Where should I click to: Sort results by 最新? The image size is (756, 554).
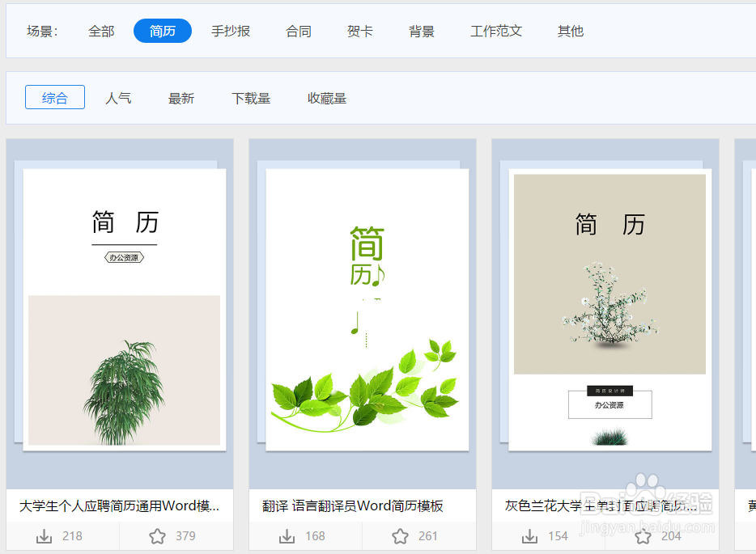[181, 99]
